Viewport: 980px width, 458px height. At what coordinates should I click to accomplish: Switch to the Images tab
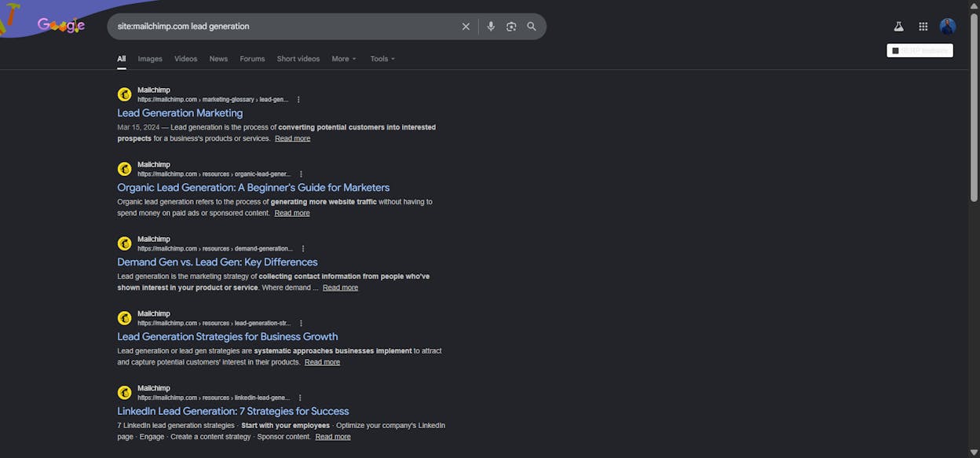click(150, 59)
